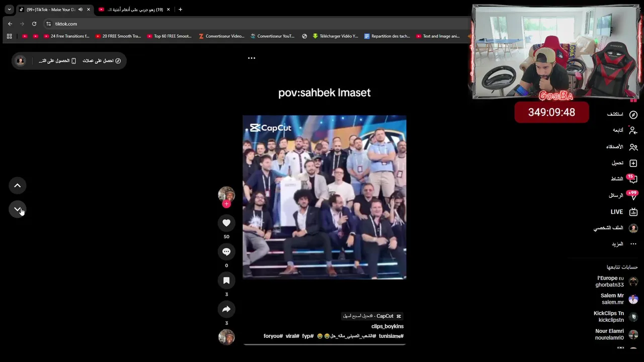Open the user avatar in top-left pill
Viewport: 644px width, 362px height.
(x=20, y=61)
